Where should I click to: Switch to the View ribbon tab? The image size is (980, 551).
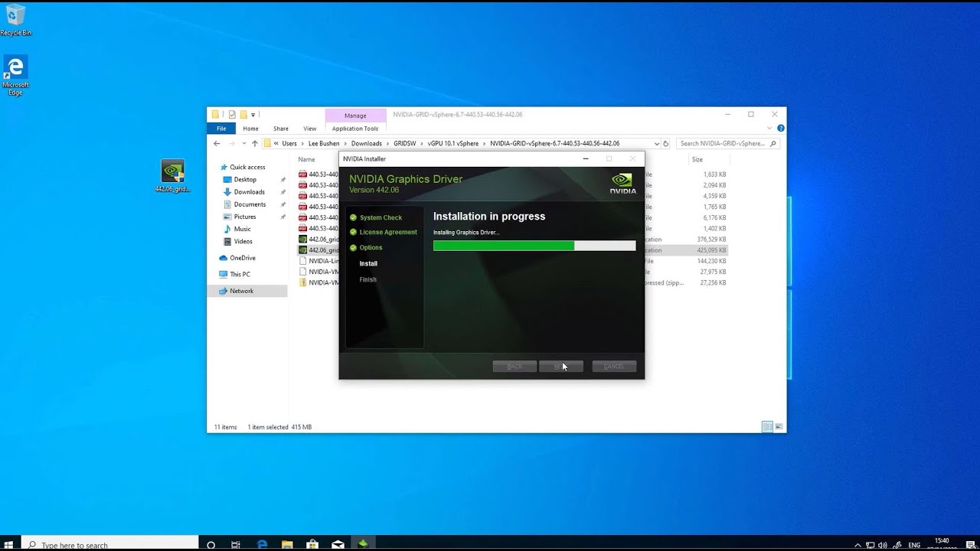pos(309,129)
